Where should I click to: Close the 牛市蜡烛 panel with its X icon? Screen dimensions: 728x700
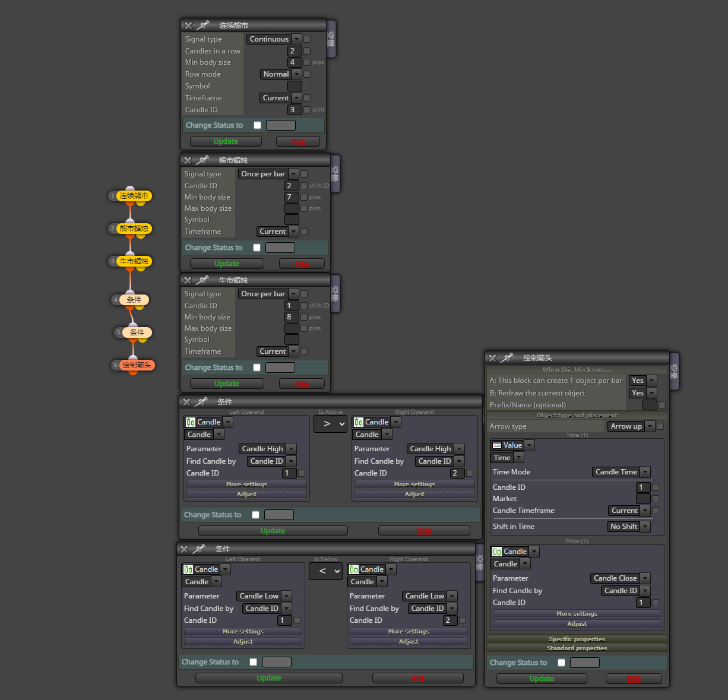click(188, 280)
